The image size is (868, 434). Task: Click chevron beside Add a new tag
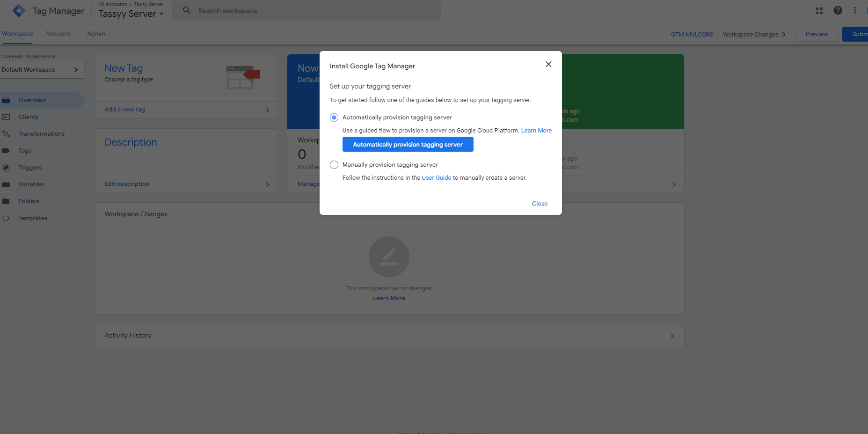pyautogui.click(x=267, y=110)
